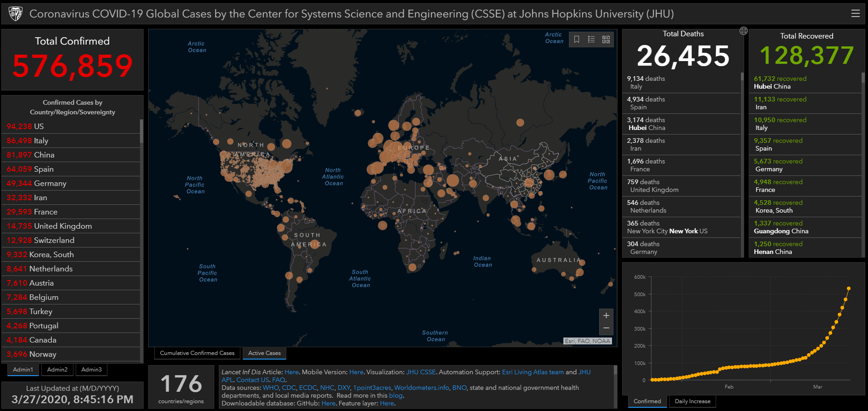868x411 pixels.
Task: Switch to Cumulative Confirmed Cases map tab
Action: tap(197, 353)
